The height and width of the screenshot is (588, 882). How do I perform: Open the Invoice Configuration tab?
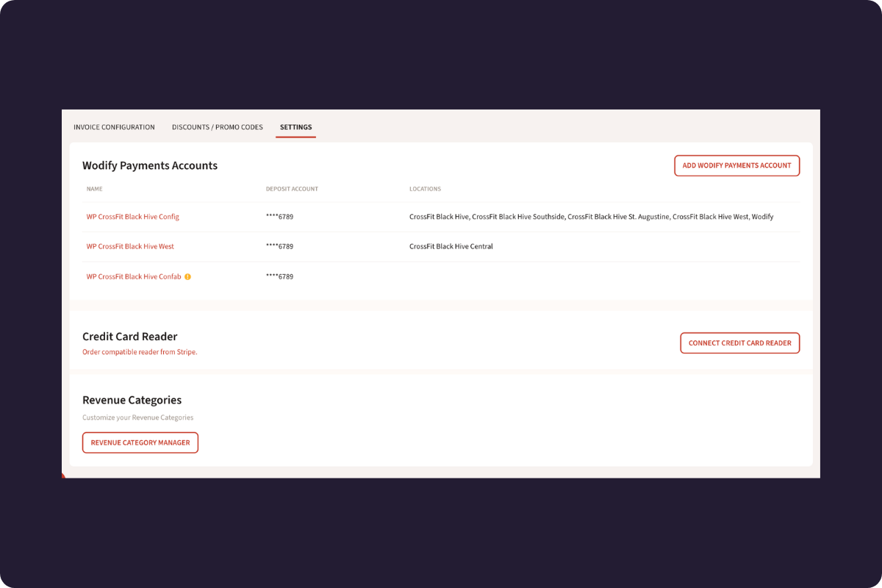pos(114,127)
